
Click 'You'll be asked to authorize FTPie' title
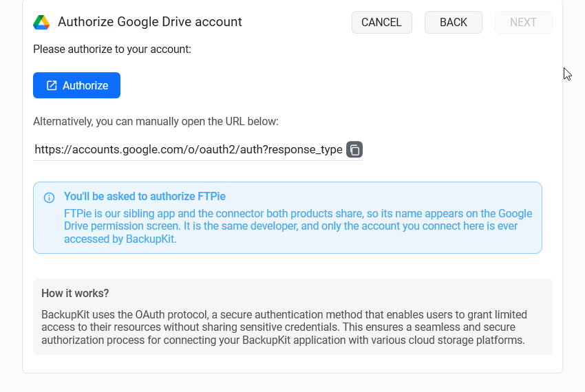point(145,196)
